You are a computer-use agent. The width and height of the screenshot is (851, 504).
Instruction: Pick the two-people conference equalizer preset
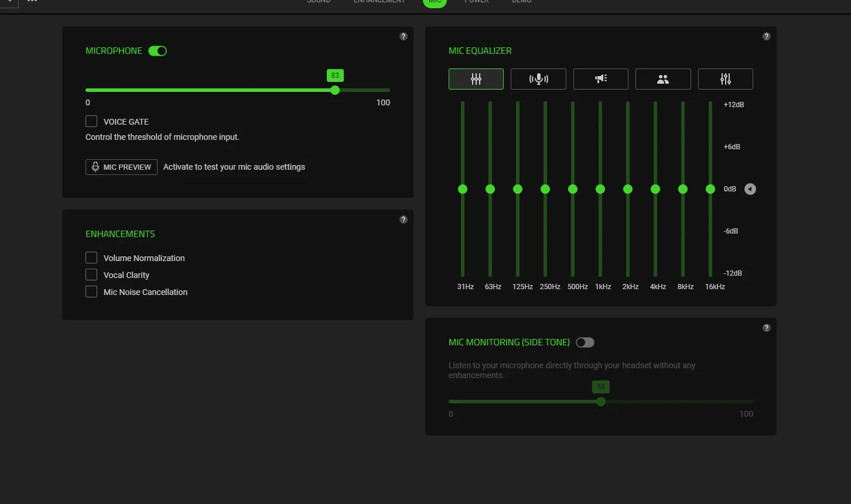663,79
